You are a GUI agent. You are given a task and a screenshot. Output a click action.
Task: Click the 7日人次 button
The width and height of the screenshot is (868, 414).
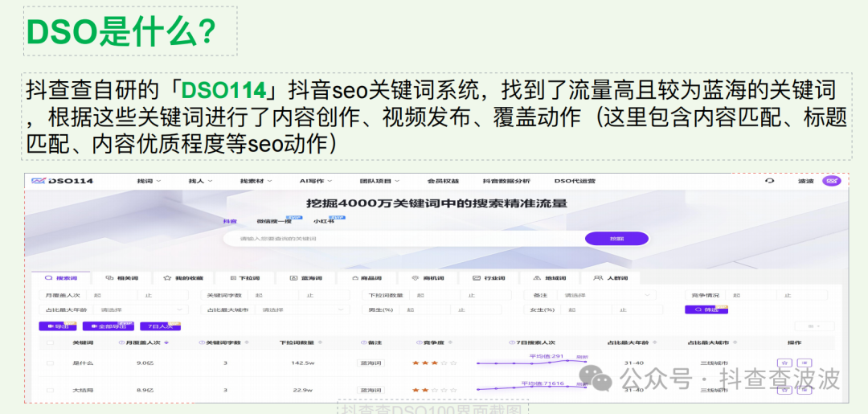pos(161,326)
